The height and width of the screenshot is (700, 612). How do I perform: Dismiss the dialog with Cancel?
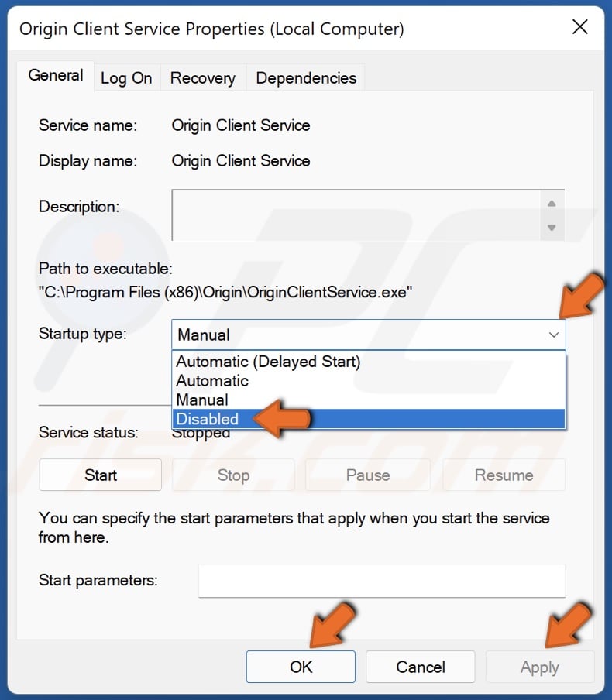tap(420, 666)
